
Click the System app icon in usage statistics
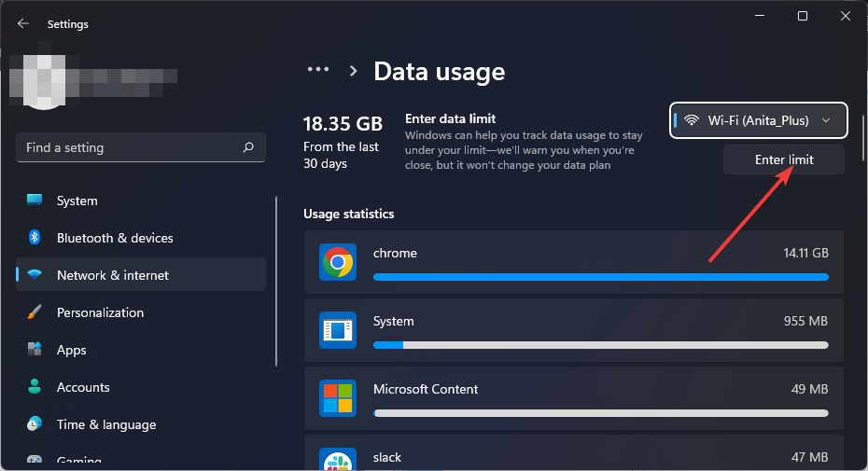coord(337,330)
